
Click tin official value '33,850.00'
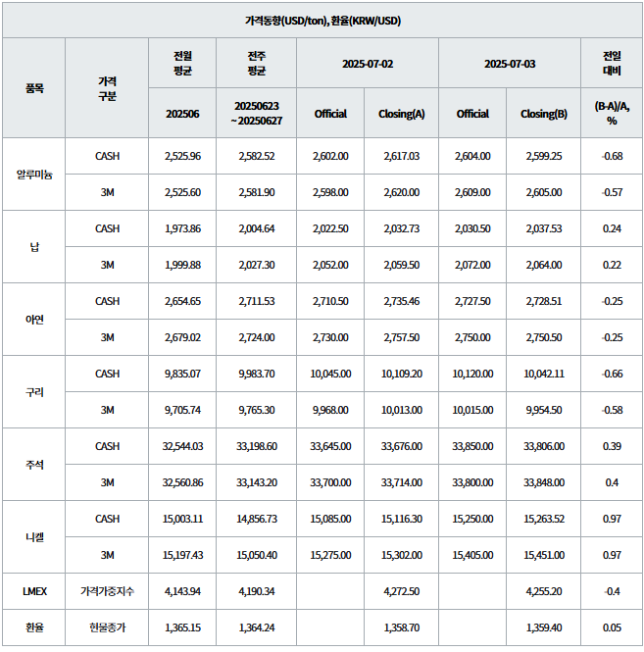pyautogui.click(x=472, y=446)
